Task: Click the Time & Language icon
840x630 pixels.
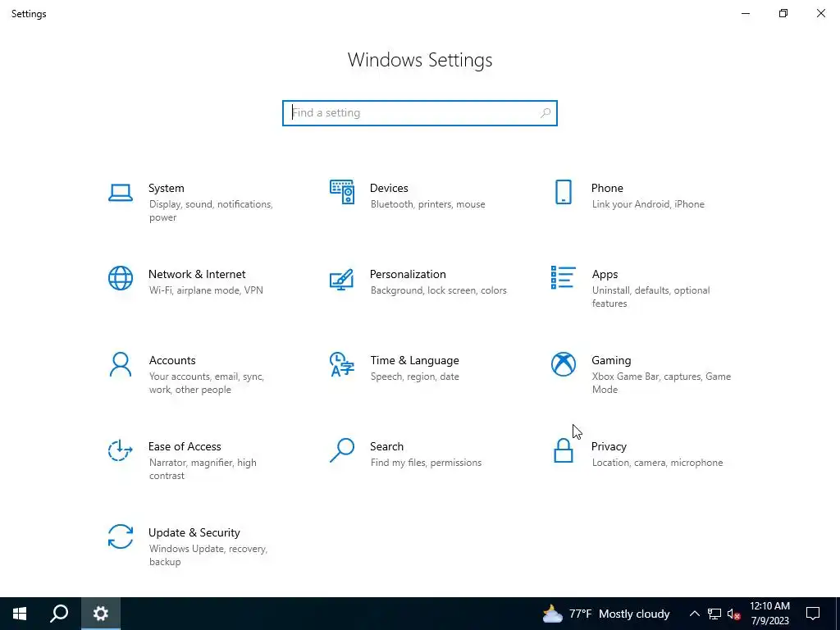Action: click(342, 364)
